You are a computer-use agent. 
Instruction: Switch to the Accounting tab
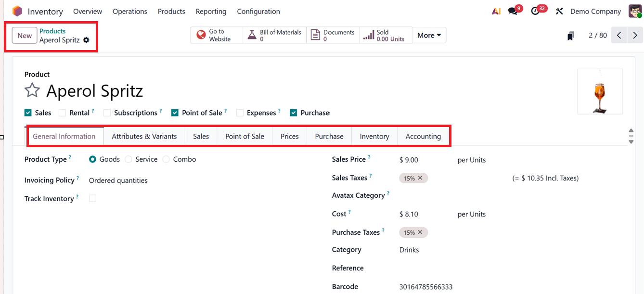click(x=423, y=136)
